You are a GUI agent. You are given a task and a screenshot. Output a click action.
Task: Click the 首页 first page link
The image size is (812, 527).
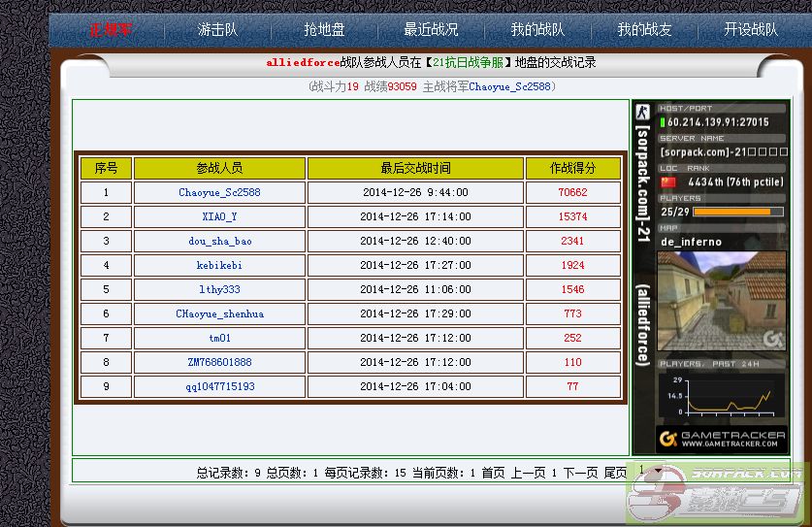493,474
